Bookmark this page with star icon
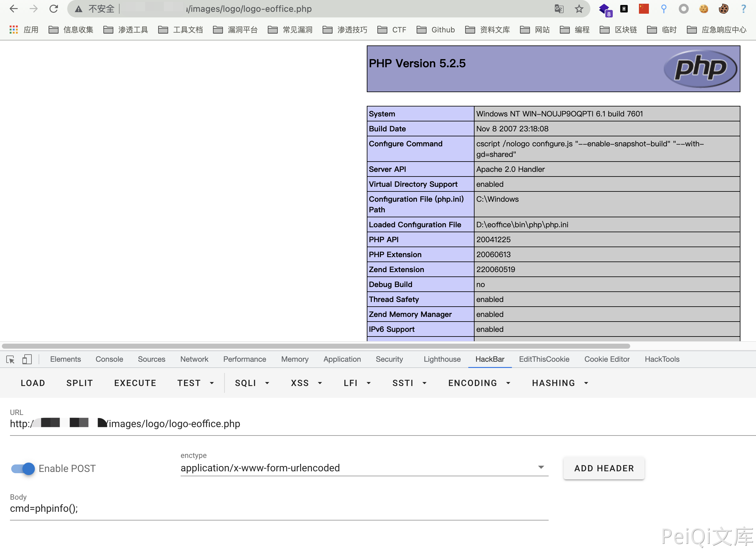The width and height of the screenshot is (756, 551). [x=579, y=9]
